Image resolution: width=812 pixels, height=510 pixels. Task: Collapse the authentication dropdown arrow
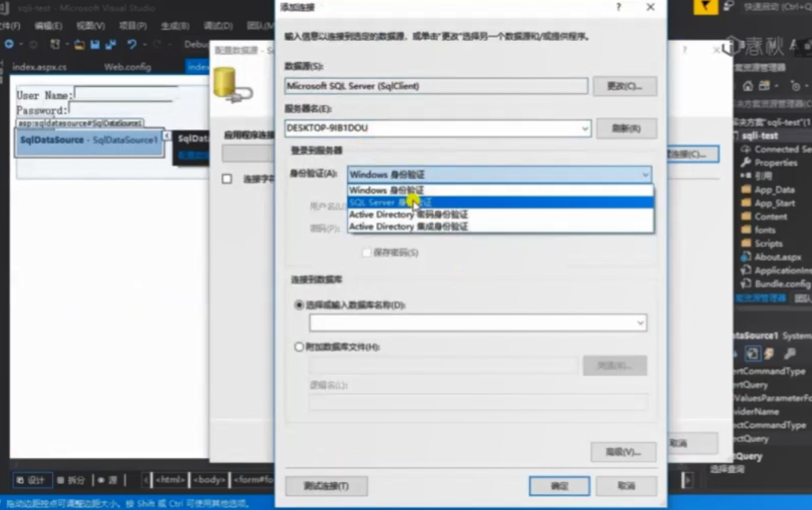646,175
